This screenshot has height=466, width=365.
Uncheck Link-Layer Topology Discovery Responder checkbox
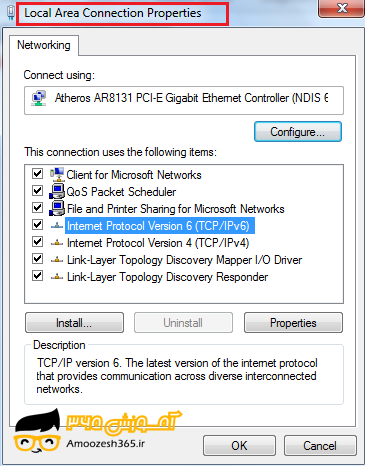(x=37, y=276)
